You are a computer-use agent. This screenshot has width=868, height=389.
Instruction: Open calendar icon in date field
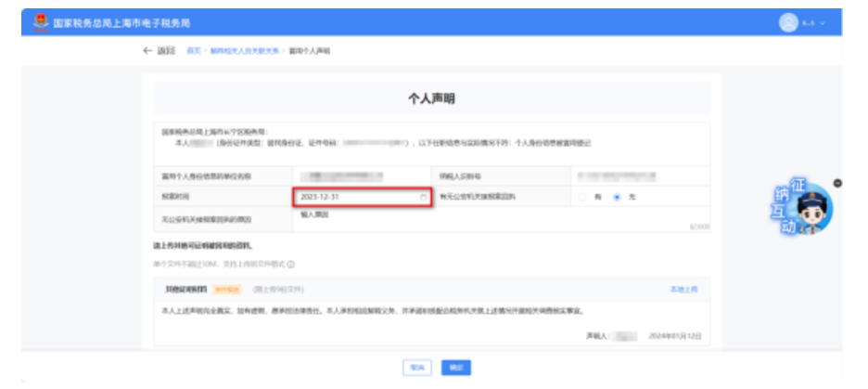(x=424, y=197)
